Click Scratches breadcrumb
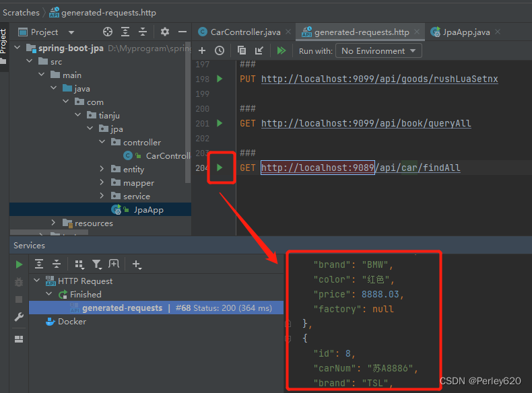532x393 pixels. 21,13
